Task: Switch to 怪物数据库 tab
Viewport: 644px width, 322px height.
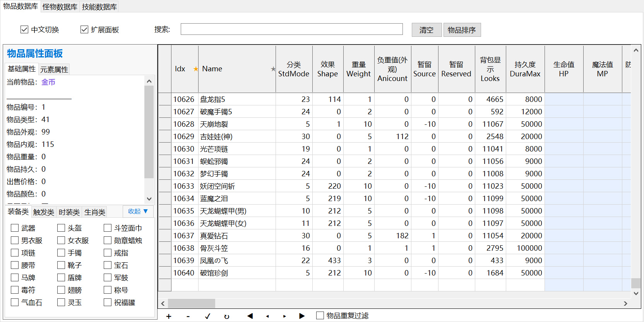Action: tap(60, 7)
